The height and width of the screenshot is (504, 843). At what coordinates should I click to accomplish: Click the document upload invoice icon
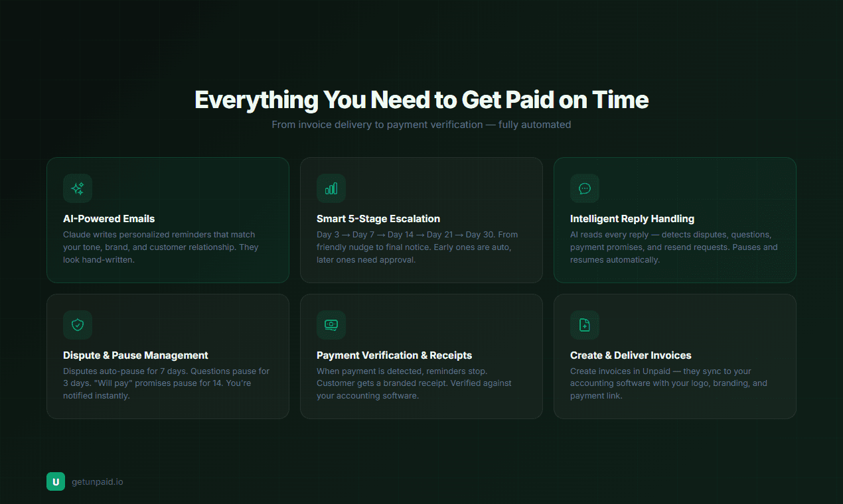click(x=585, y=325)
